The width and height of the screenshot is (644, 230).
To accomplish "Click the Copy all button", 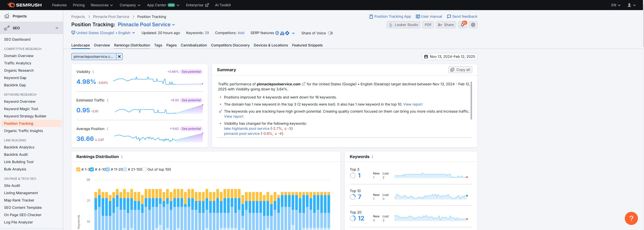I will coord(460,70).
